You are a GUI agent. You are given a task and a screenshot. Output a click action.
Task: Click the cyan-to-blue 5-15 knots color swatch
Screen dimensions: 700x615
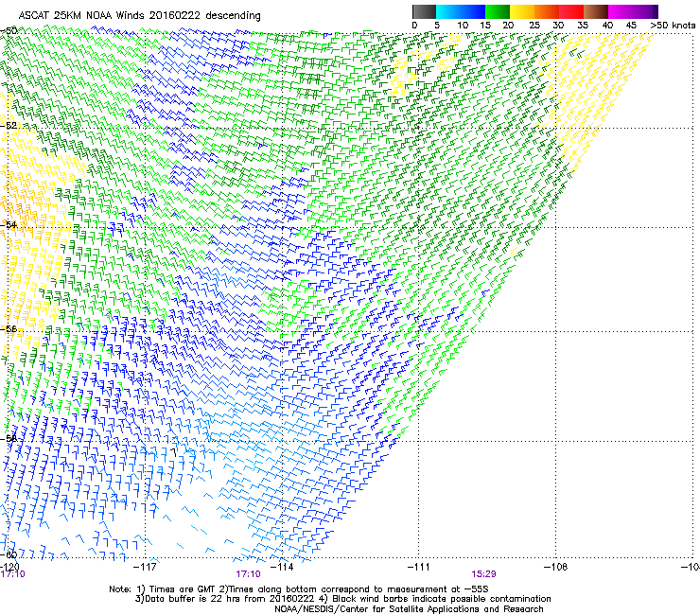click(x=461, y=11)
